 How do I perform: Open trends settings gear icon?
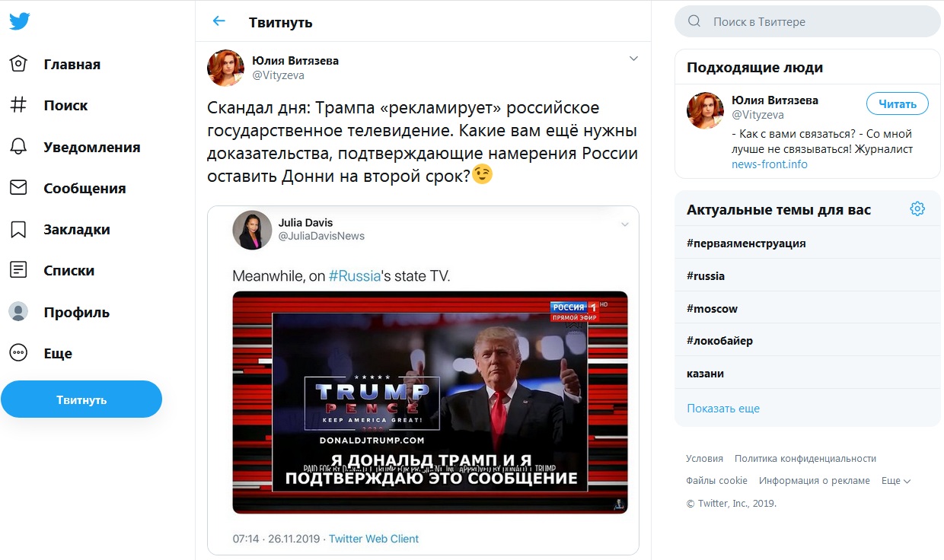[x=917, y=209]
